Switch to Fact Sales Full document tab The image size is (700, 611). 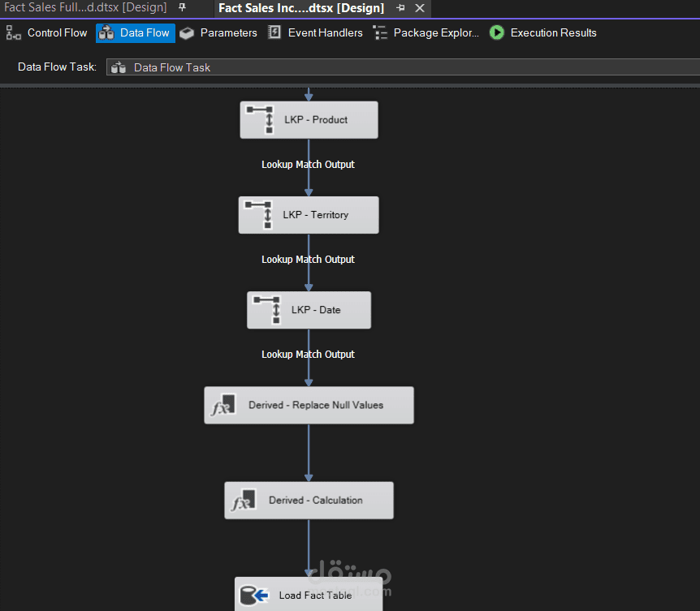pos(85,7)
